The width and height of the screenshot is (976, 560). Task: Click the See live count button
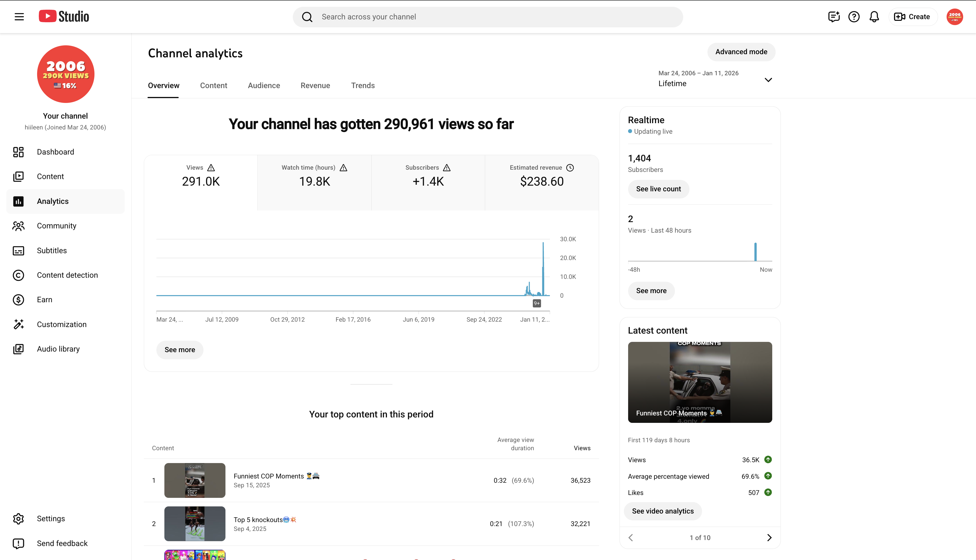(x=658, y=189)
